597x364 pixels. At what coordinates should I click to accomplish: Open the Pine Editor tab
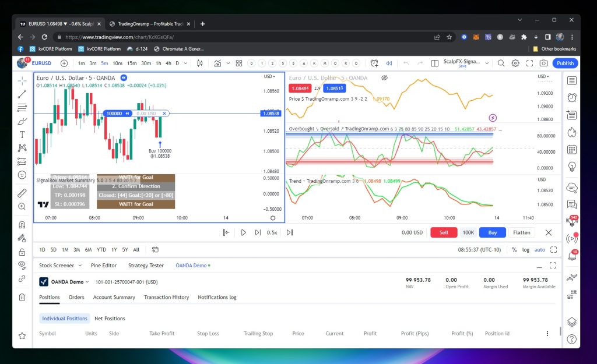tap(104, 266)
